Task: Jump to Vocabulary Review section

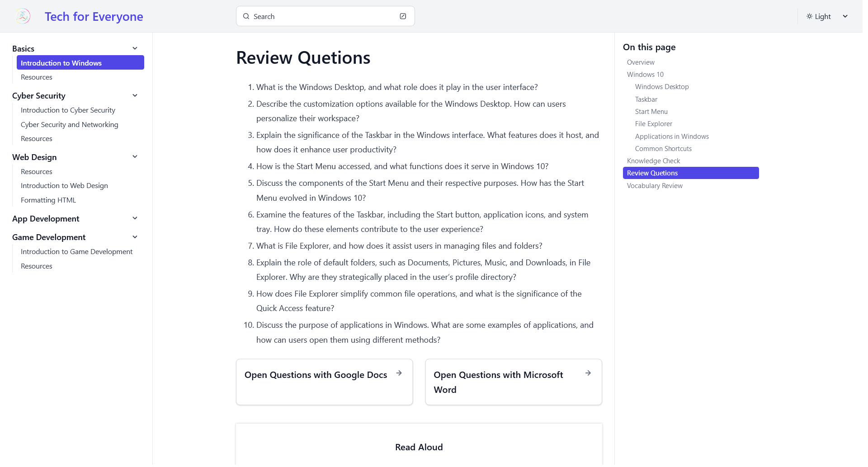Action: 654,185
